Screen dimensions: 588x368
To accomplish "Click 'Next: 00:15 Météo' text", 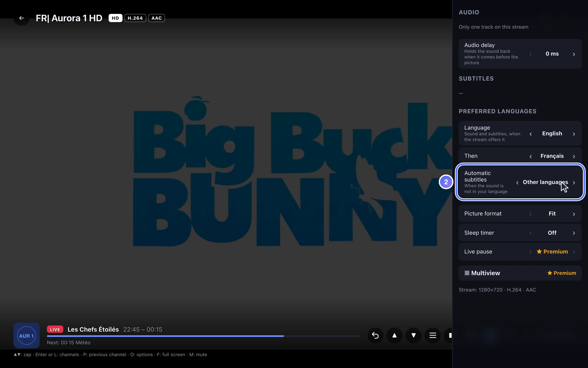I will click(69, 342).
